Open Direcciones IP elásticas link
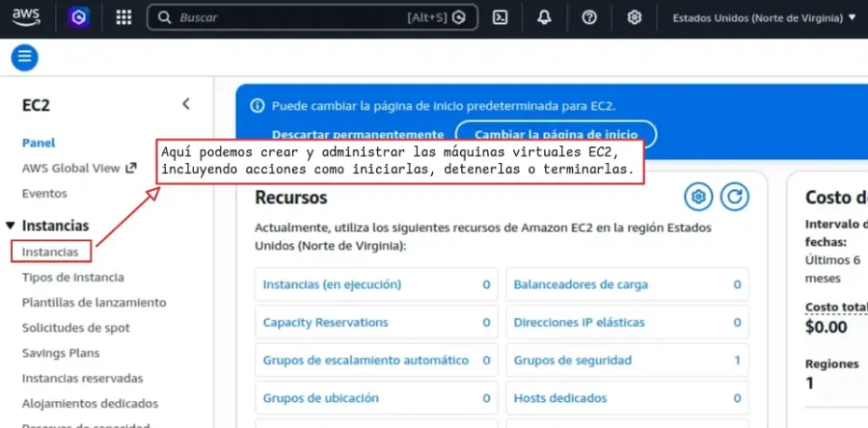This screenshot has width=868, height=428. click(x=579, y=322)
